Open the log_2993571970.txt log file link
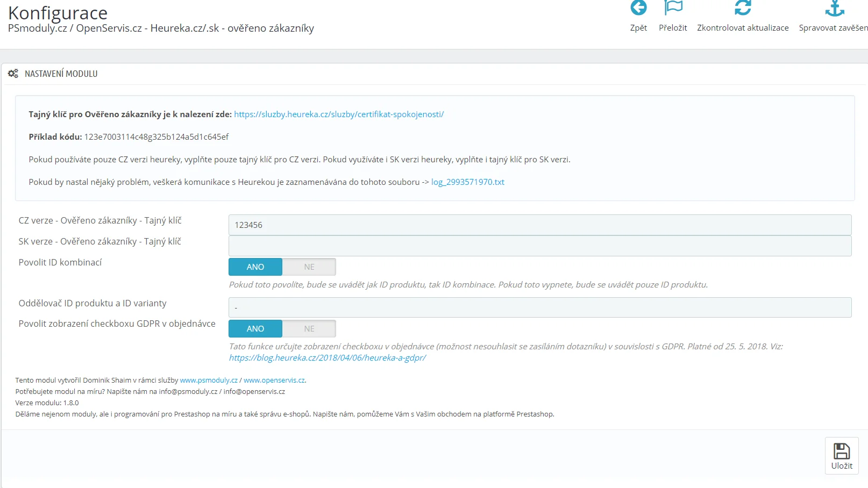 coord(467,182)
